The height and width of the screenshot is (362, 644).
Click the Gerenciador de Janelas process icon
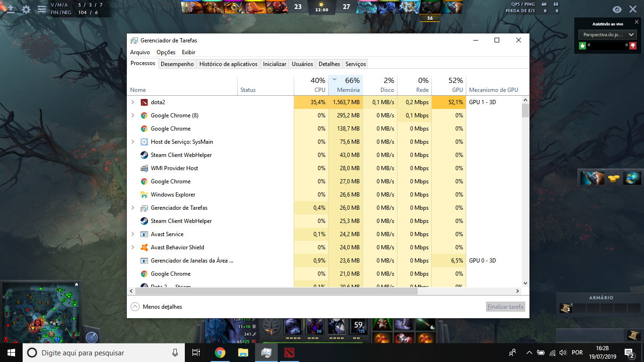pyautogui.click(x=144, y=261)
